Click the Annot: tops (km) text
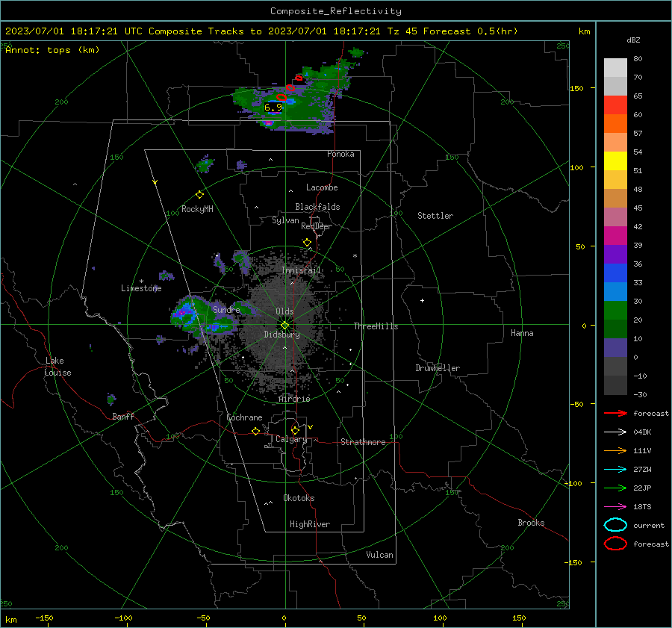The width and height of the screenshot is (672, 628). click(52, 50)
